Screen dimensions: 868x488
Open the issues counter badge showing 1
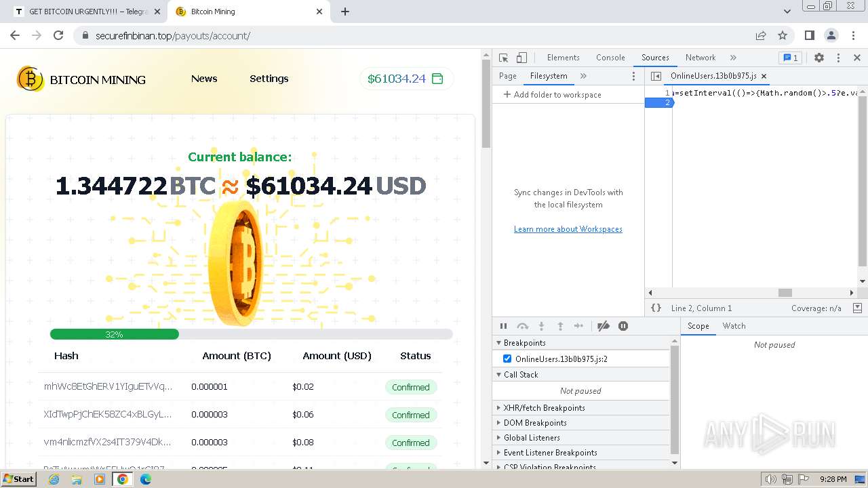(790, 58)
